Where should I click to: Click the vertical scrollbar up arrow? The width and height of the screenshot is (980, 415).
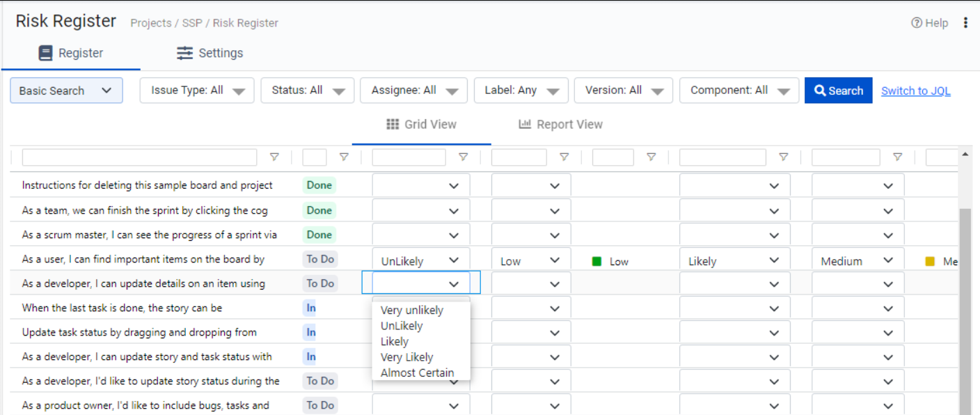965,154
